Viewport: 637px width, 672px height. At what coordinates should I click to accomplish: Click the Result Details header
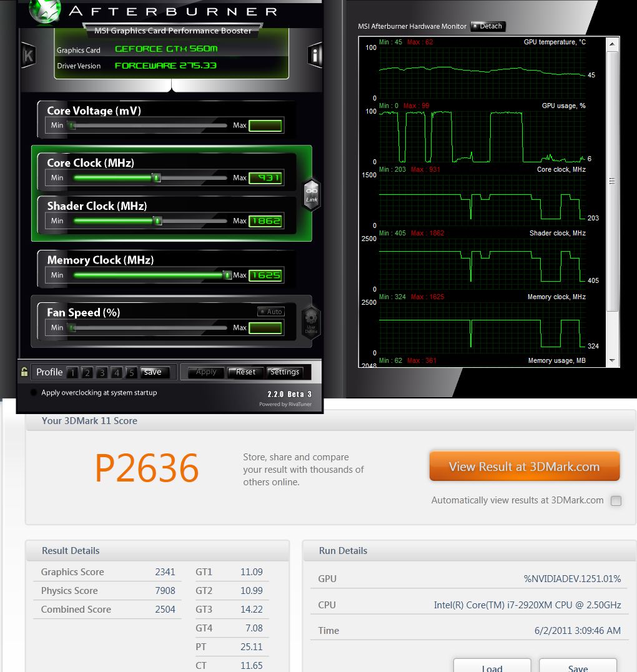pos(71,551)
